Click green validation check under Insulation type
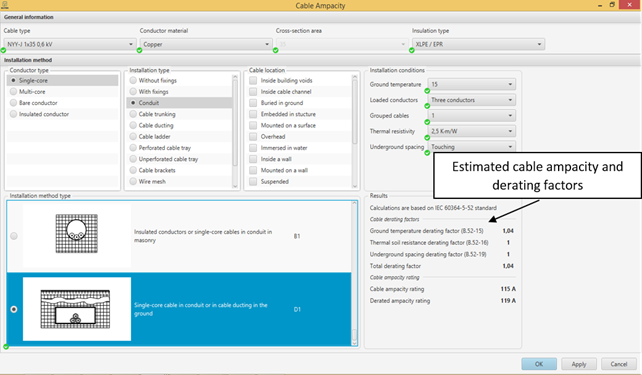 point(411,50)
